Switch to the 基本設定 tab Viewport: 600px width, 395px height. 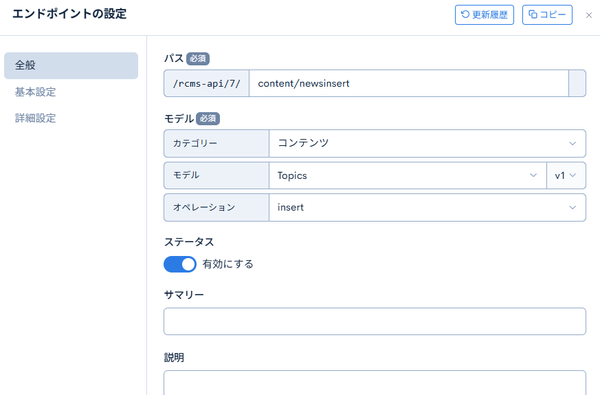35,92
